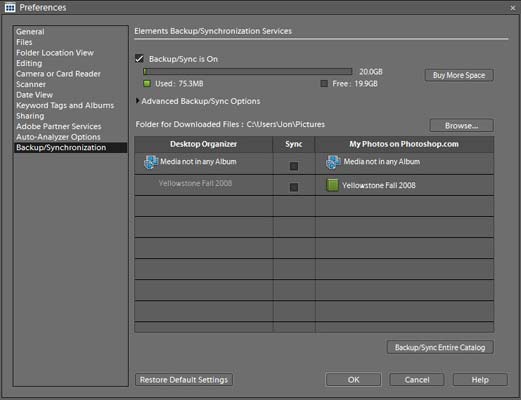Open Date View preferences

point(34,95)
